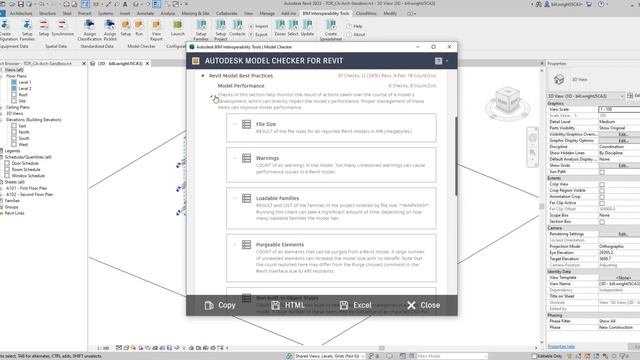Click the Edit button for Graphic Display Options
Image resolution: width=640 pixels, height=360 pixels.
619,140
